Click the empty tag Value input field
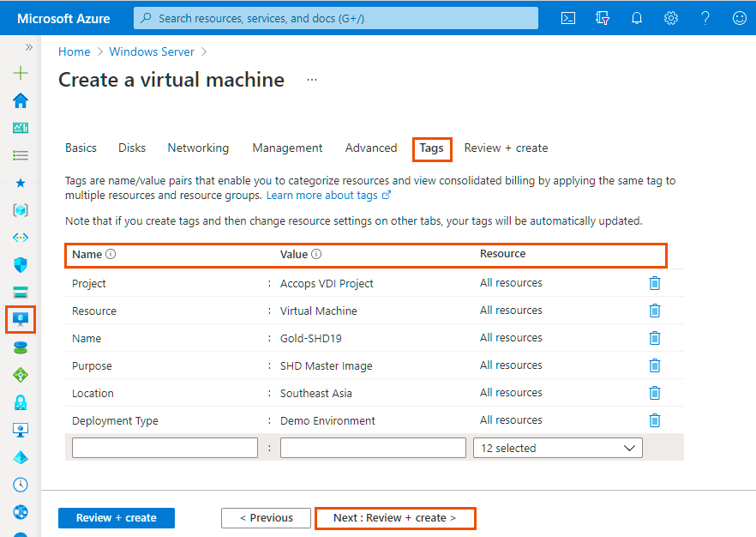This screenshot has height=537, width=756. coord(373,449)
